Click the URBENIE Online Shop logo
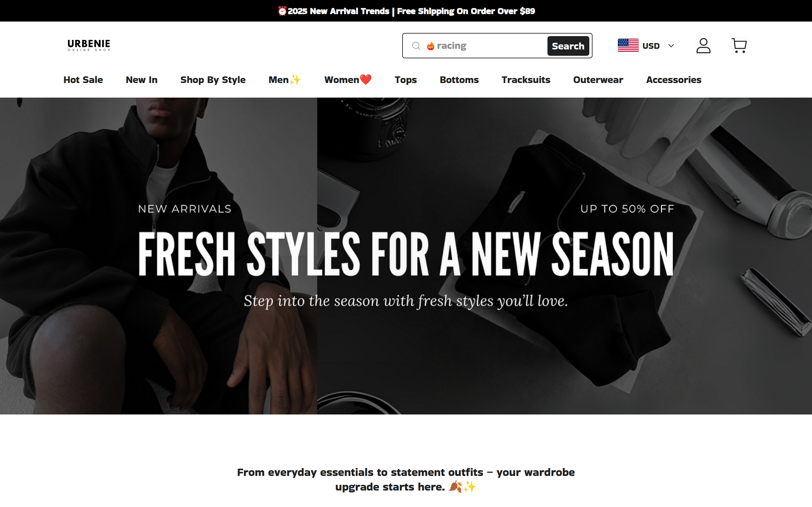The image size is (812, 507). pos(88,45)
